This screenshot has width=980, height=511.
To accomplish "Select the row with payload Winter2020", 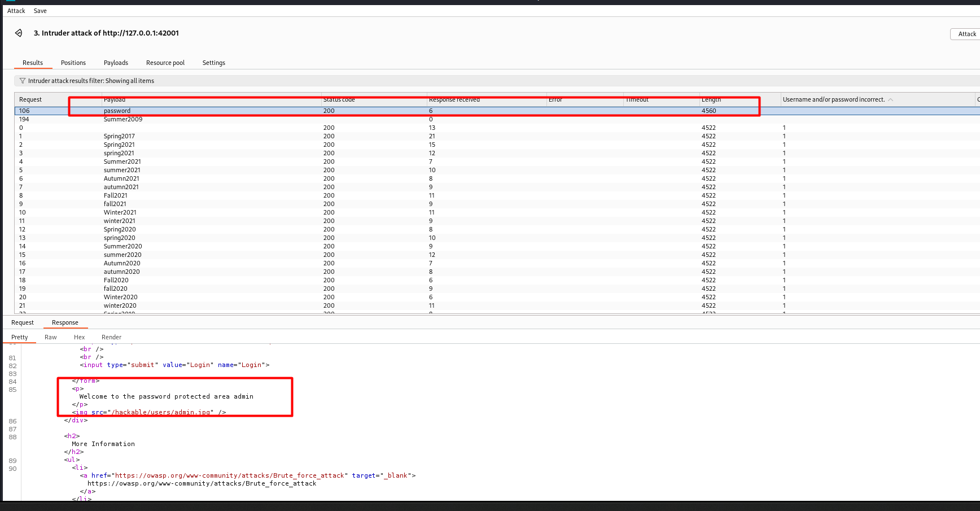I will coord(120,297).
